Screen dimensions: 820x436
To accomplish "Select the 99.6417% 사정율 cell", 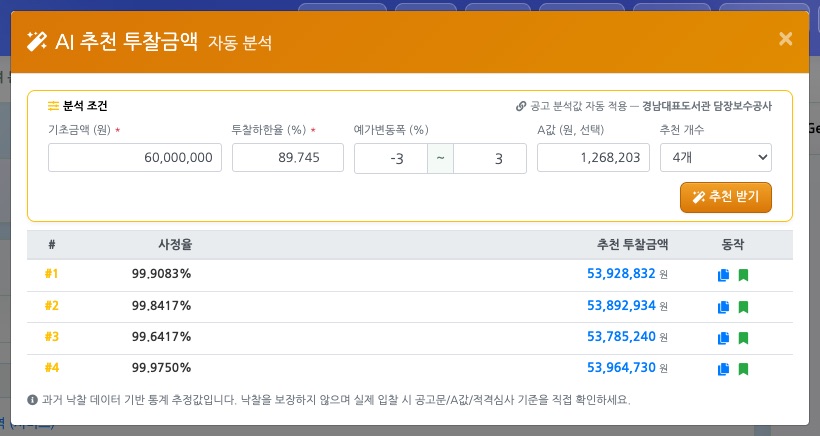I will [x=161, y=337].
